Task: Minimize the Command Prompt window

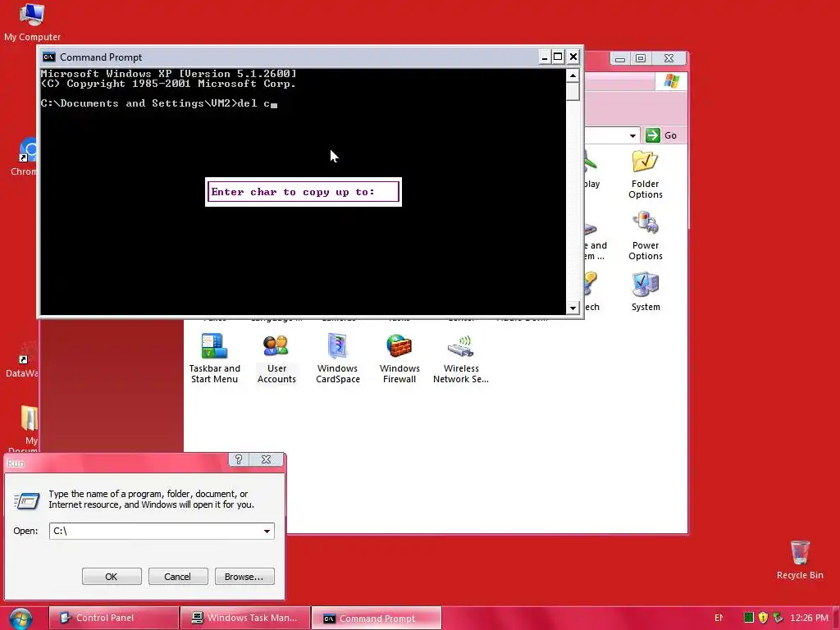Action: pyautogui.click(x=545, y=57)
